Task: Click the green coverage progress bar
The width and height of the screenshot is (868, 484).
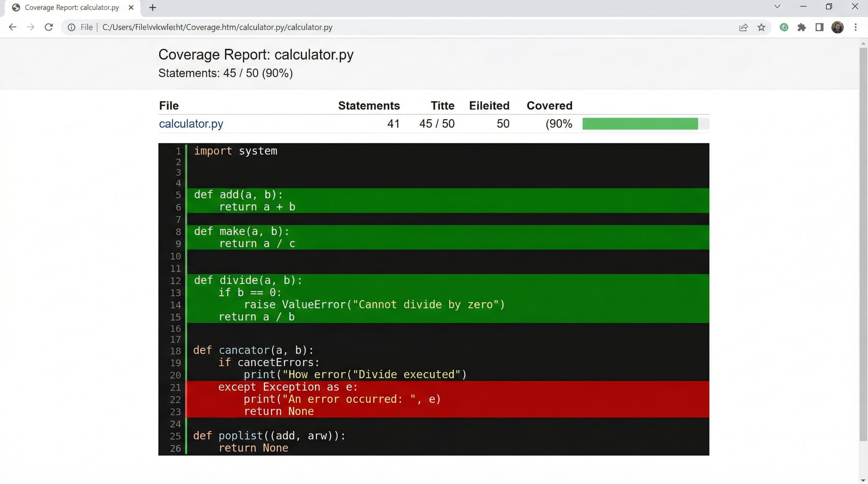Action: tap(640, 124)
